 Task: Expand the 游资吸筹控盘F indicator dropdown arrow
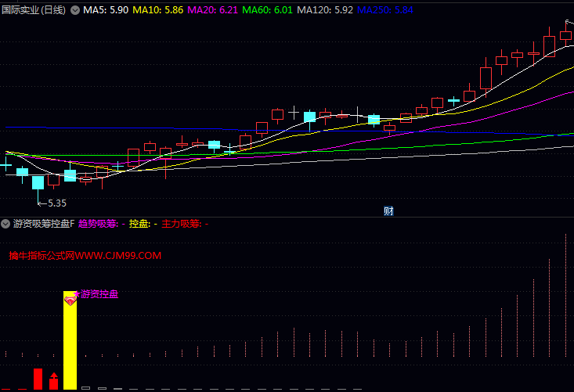pos(5,224)
